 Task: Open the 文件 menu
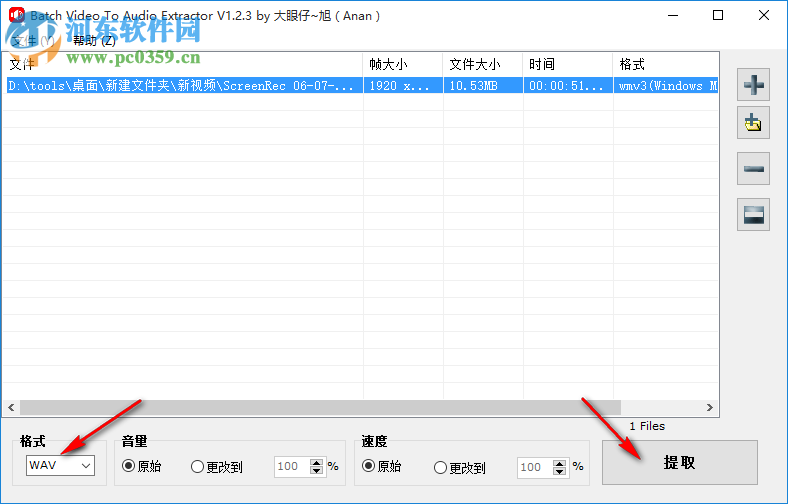click(33, 40)
